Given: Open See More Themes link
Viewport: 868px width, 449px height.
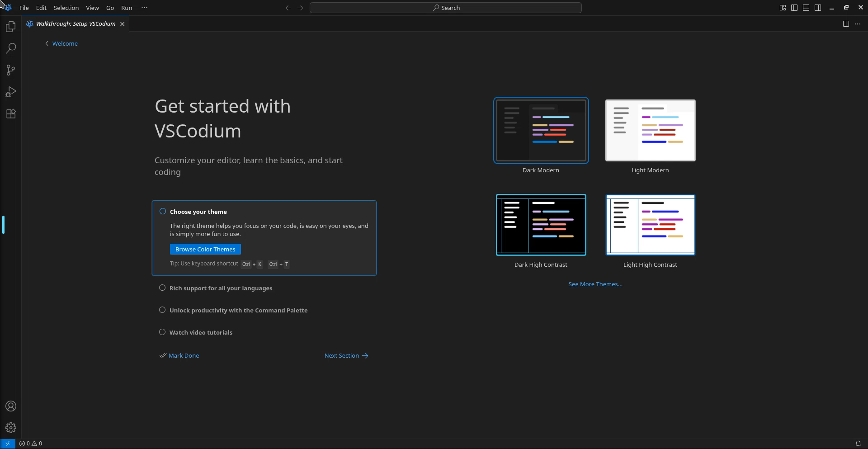Looking at the screenshot, I should (x=595, y=284).
